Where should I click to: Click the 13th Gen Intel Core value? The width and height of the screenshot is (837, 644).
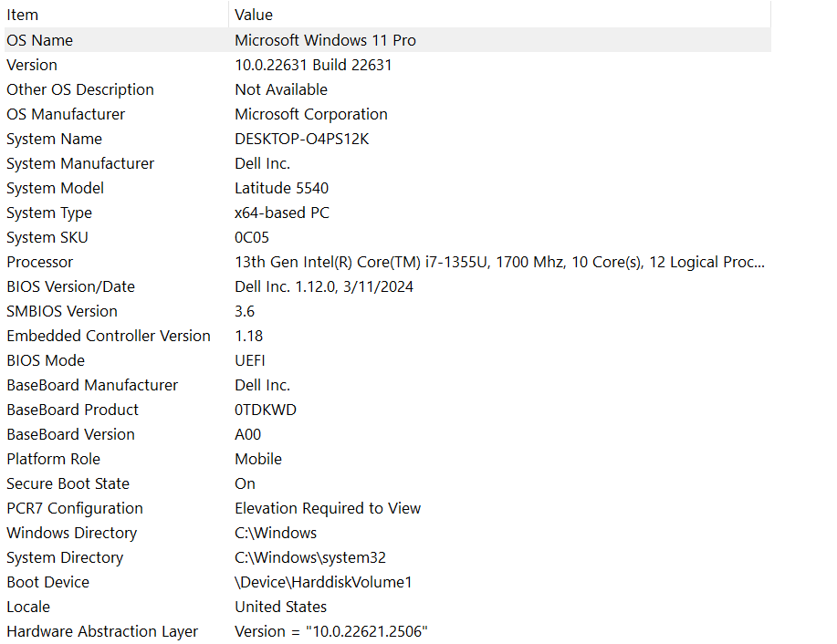click(499, 262)
